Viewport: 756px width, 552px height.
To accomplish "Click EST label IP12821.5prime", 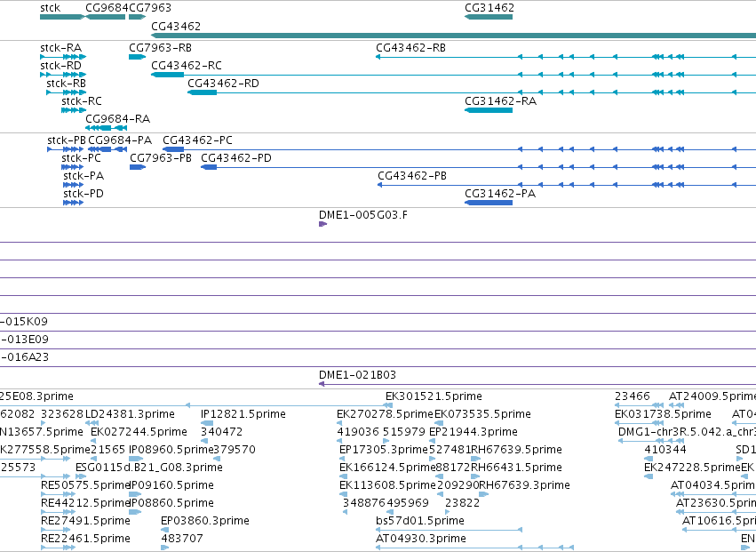I will click(243, 414).
